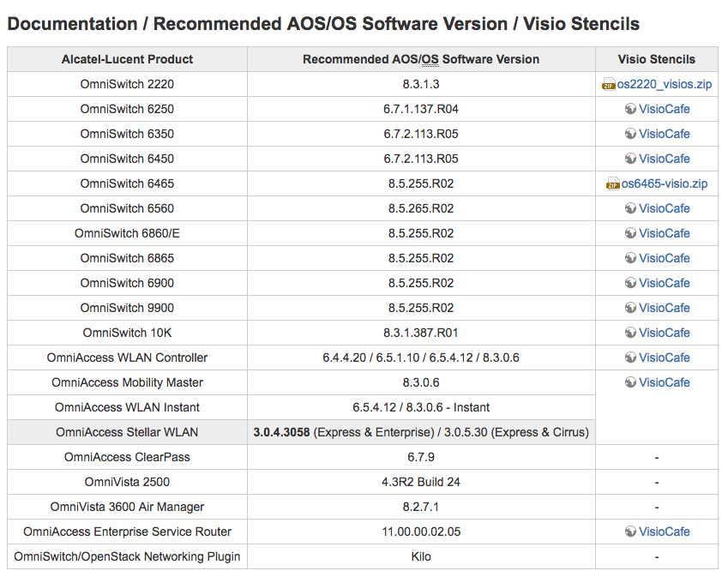Click the Alcatel-Lucent Product column header
The width and height of the screenshot is (728, 583).
pos(127,59)
